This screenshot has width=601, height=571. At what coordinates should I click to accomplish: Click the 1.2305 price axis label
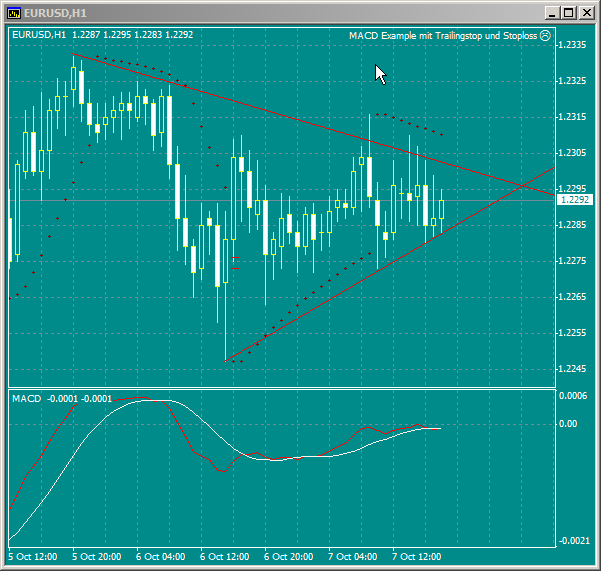[x=573, y=153]
